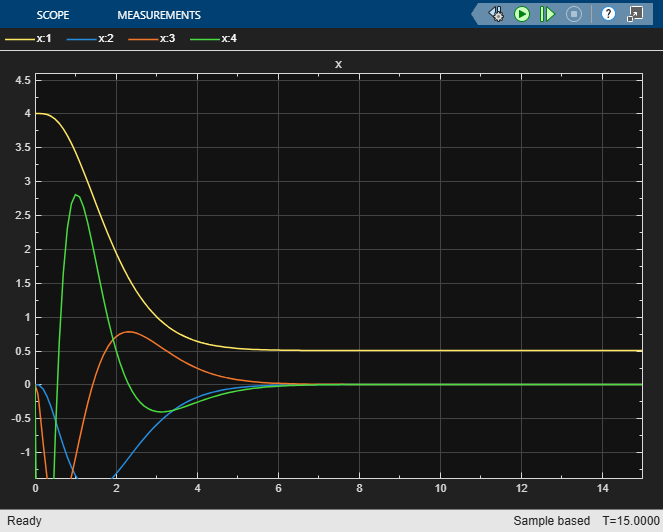Viewport: 663px width, 532px height.
Task: Switch to the Measurements tab
Action: (x=158, y=15)
